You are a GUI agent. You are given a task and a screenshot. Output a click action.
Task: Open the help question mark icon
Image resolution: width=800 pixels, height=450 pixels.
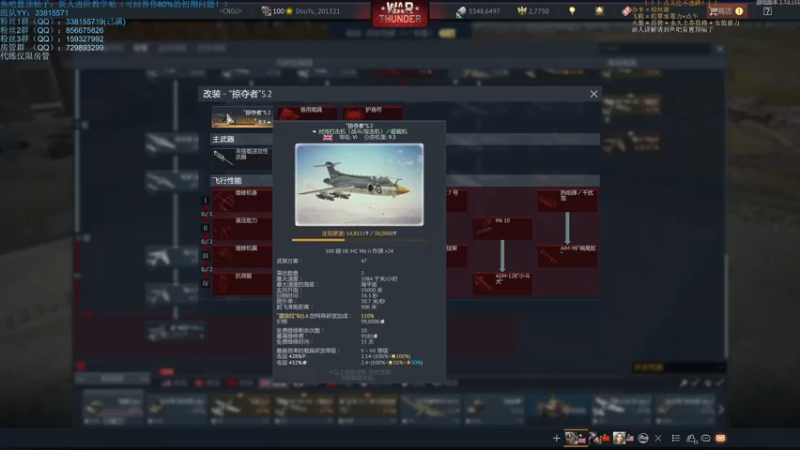click(767, 11)
